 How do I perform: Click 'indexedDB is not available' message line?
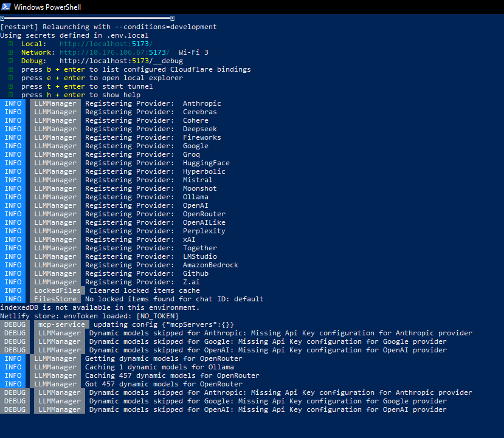click(x=100, y=307)
